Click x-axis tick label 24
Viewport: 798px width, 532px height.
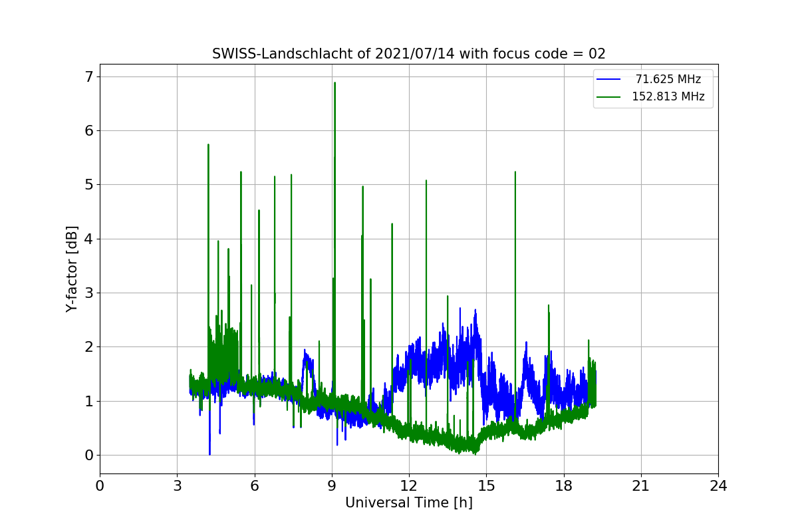click(718, 486)
